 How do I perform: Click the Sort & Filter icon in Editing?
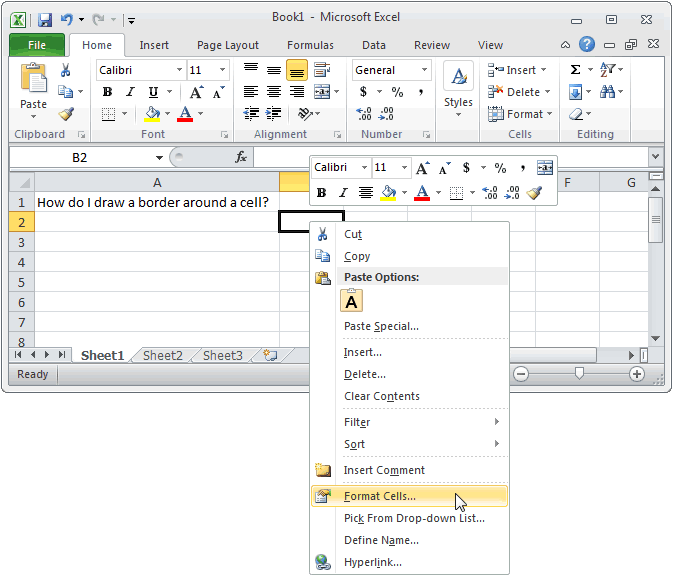click(x=607, y=70)
